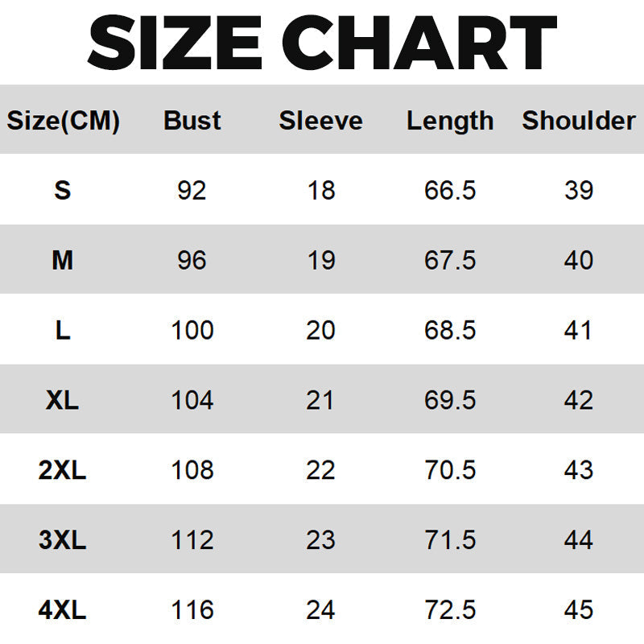Select the L size row label
This screenshot has width=644, height=644.
63,330
